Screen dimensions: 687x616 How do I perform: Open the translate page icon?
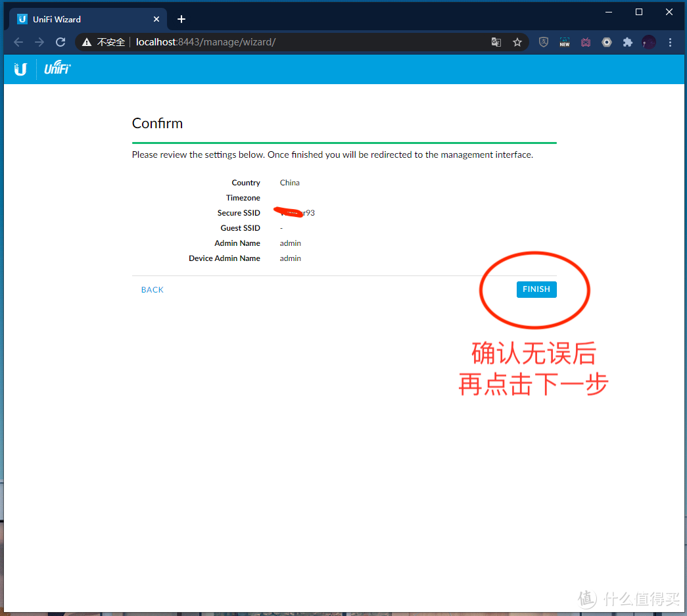pyautogui.click(x=496, y=42)
